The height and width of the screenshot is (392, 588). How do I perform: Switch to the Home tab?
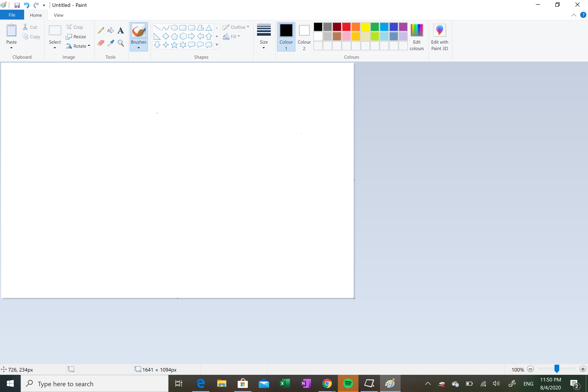(x=36, y=15)
